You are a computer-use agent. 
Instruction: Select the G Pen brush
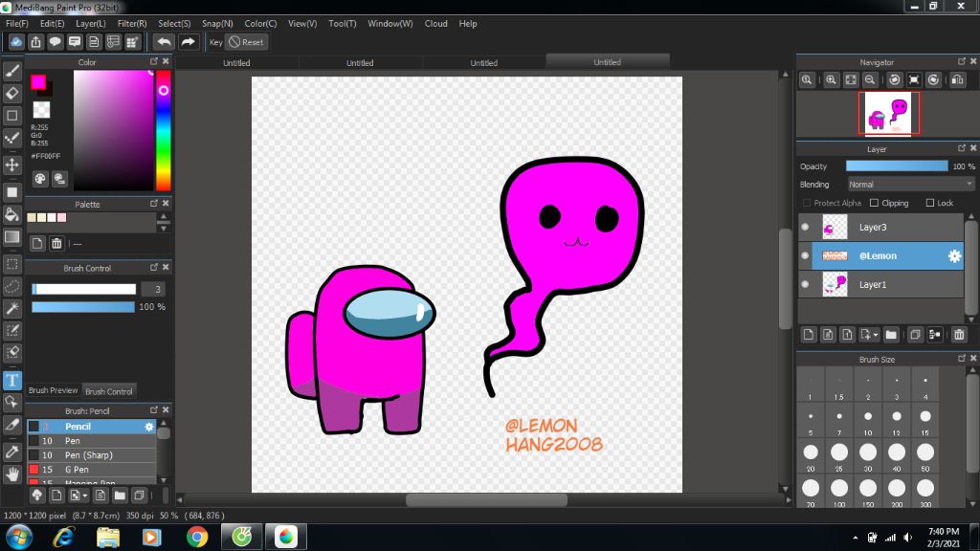click(91, 470)
